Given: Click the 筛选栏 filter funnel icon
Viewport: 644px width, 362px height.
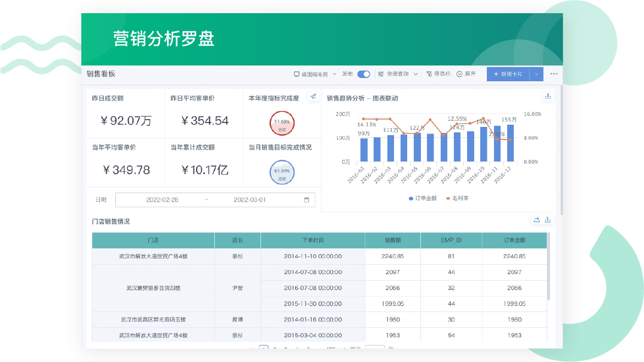Looking at the screenshot, I should coord(429,74).
